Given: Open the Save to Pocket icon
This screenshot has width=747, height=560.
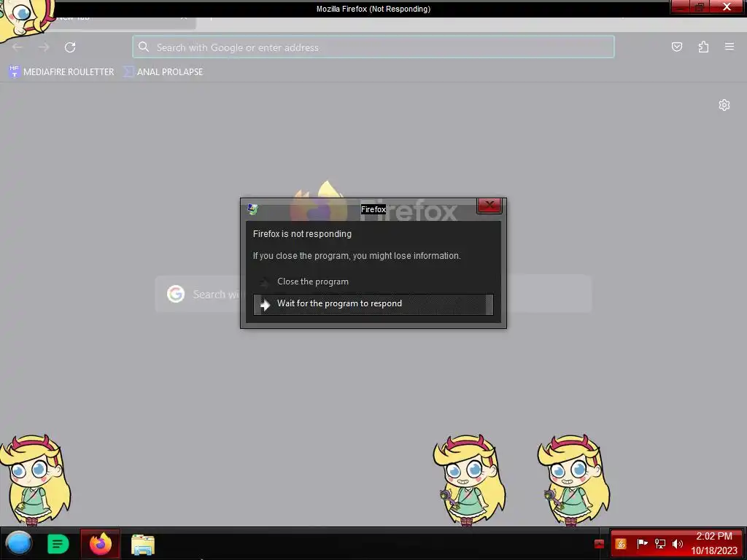Looking at the screenshot, I should click(676, 47).
